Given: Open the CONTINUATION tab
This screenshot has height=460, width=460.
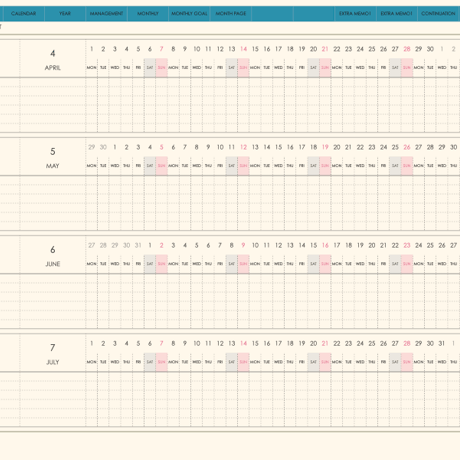Looking at the screenshot, I should (x=438, y=14).
